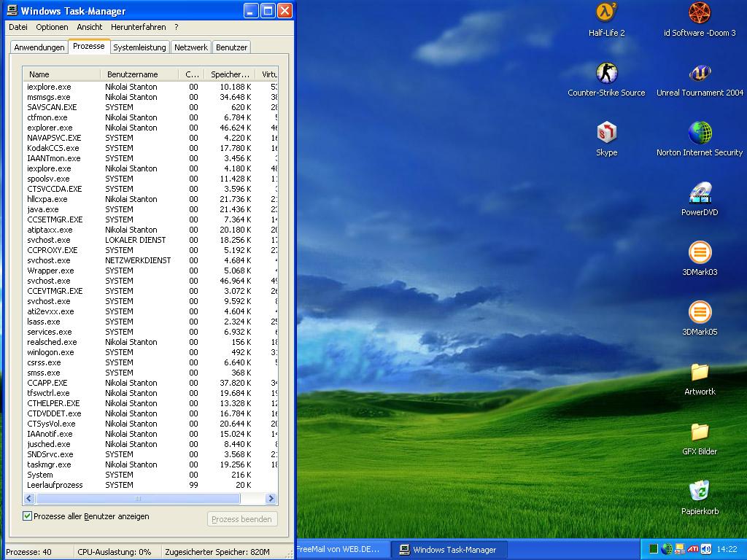Select the msmsgs.exe process row
The height and width of the screenshot is (560, 747).
(150, 97)
